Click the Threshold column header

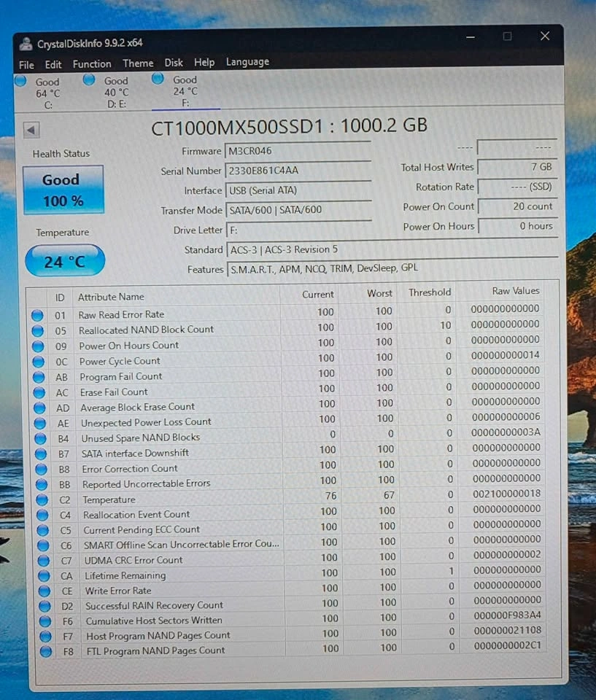coord(430,292)
